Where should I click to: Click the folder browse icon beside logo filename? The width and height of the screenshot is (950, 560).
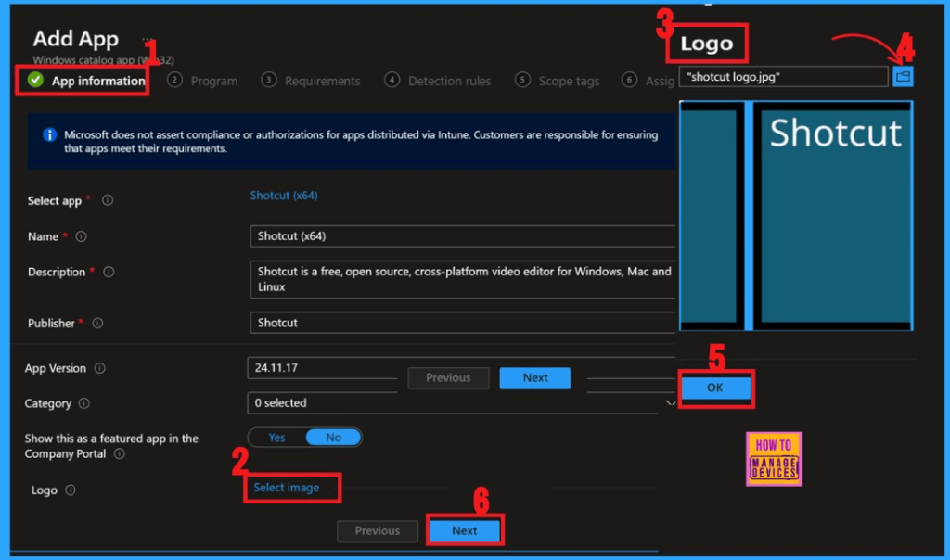pyautogui.click(x=903, y=77)
